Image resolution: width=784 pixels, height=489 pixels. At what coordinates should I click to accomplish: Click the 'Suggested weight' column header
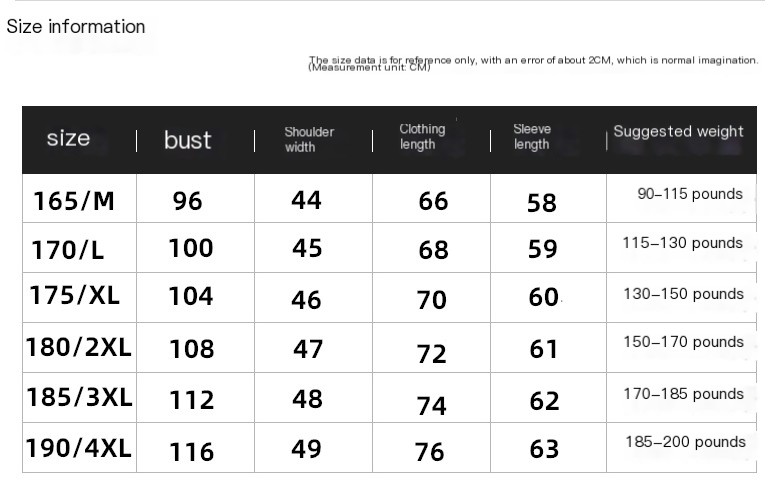coord(678,131)
